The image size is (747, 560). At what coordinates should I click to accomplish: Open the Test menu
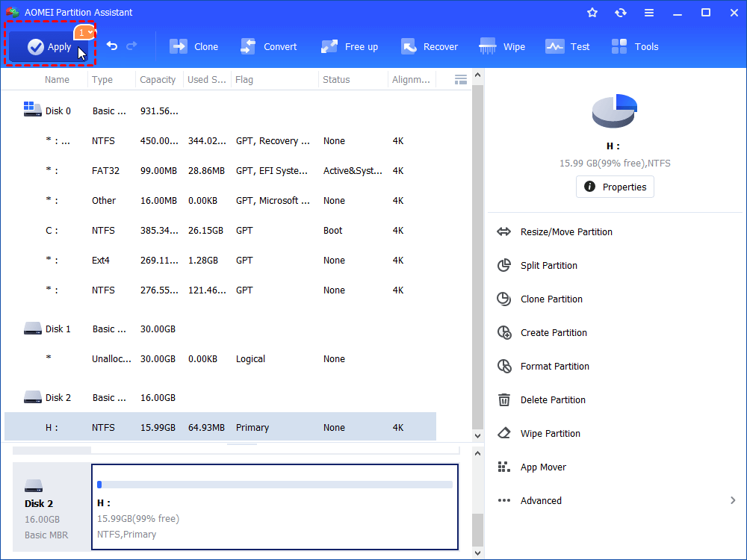[x=568, y=46]
